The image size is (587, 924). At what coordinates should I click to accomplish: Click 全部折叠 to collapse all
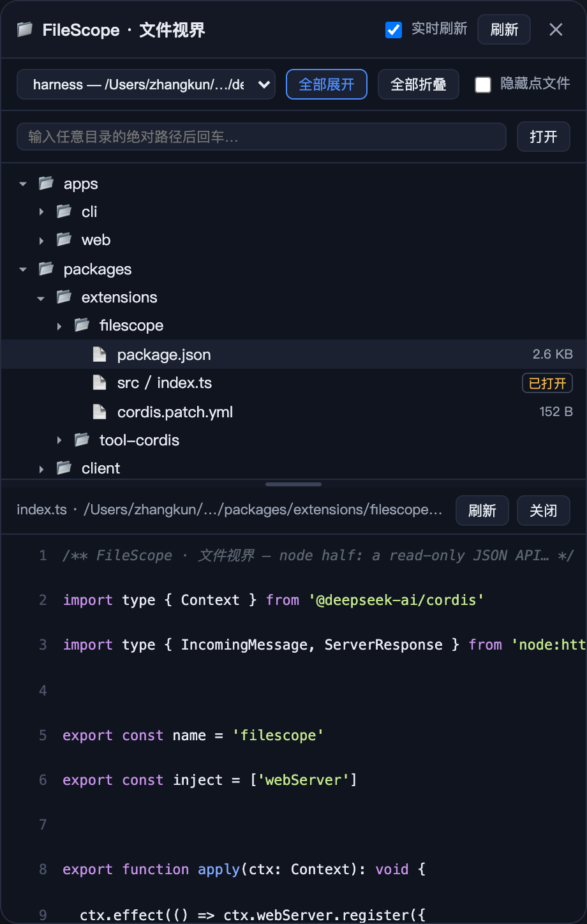pyautogui.click(x=419, y=84)
